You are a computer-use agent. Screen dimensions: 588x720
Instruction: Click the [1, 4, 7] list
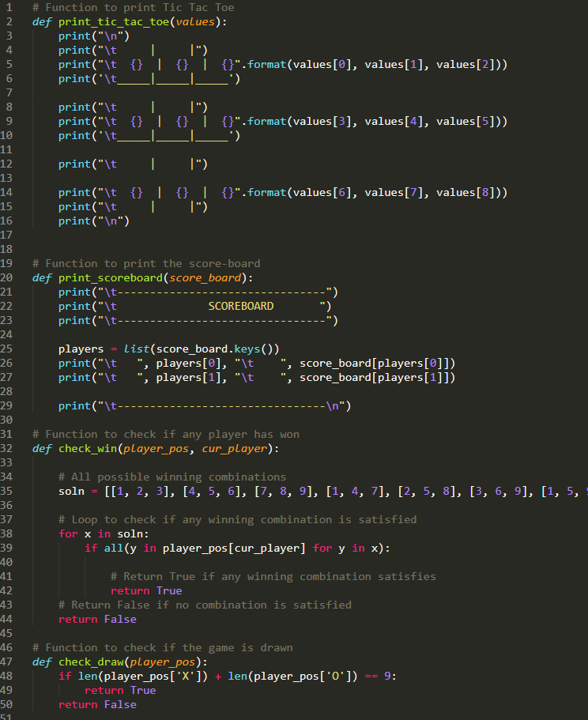[x=355, y=492]
